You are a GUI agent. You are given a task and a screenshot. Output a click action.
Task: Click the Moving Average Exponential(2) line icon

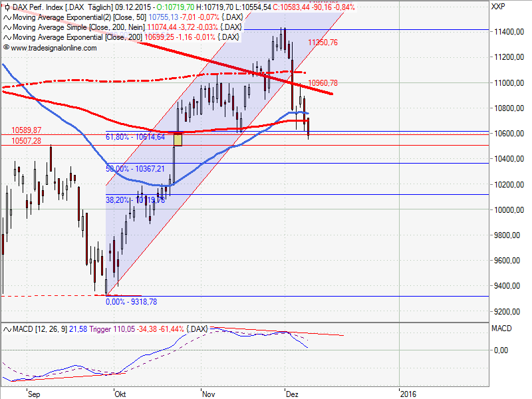click(6, 17)
